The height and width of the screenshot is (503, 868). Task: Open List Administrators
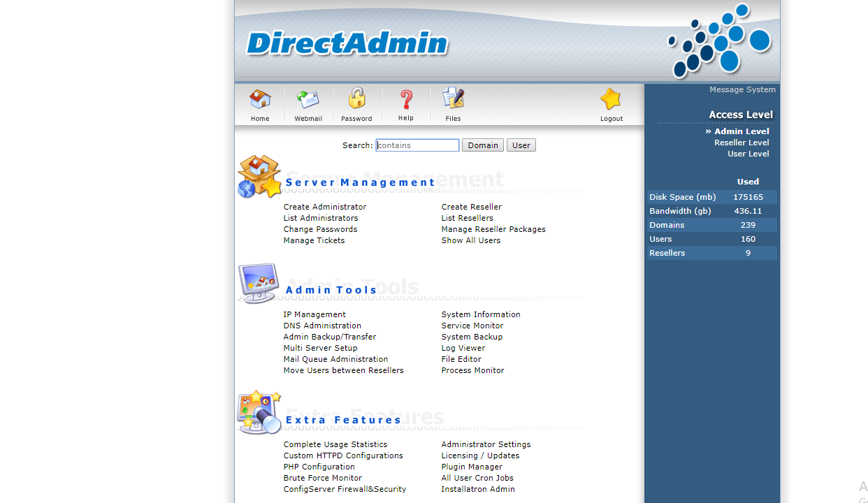321,218
